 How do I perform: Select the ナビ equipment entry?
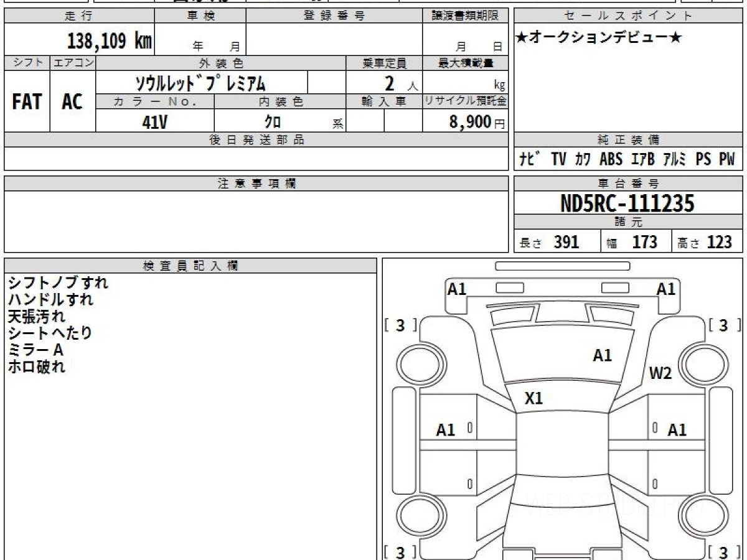point(529,159)
